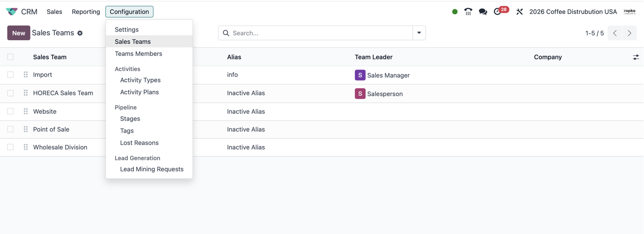Click the search magnifier icon

click(226, 33)
